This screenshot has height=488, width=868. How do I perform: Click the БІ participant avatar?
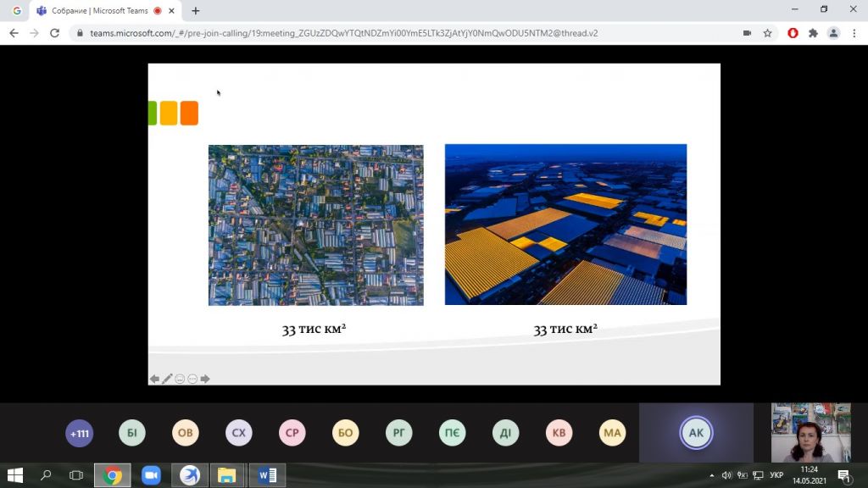pyautogui.click(x=132, y=434)
